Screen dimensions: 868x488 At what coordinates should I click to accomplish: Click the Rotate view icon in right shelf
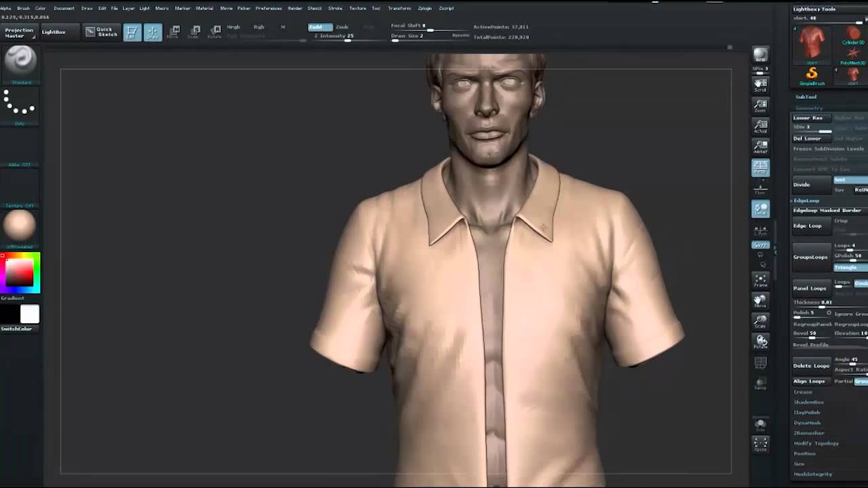pos(760,341)
